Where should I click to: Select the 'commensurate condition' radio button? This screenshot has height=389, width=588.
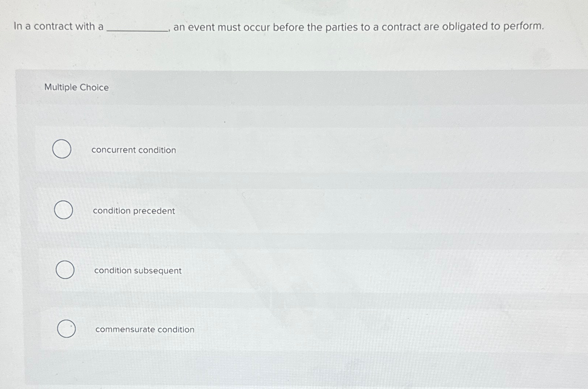tap(67, 328)
